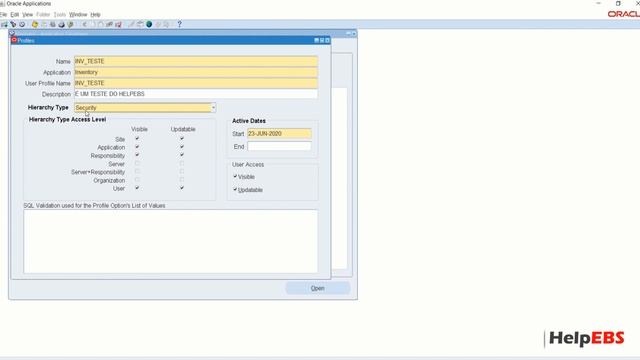
Task: Click the empty End date field
Action: [x=279, y=146]
